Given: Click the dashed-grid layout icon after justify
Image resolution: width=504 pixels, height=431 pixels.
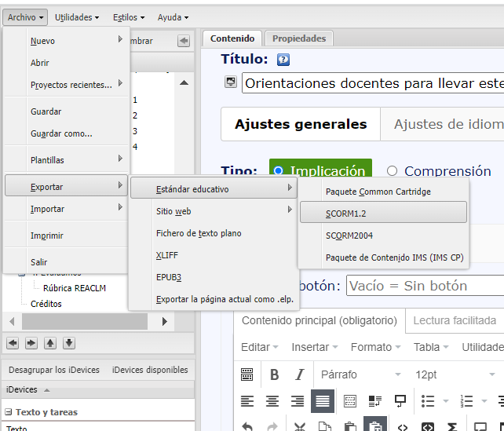Looking at the screenshot, I should tap(349, 401).
